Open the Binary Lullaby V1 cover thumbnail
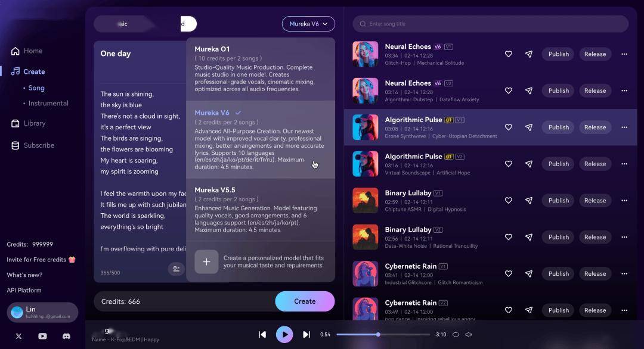 tap(365, 200)
